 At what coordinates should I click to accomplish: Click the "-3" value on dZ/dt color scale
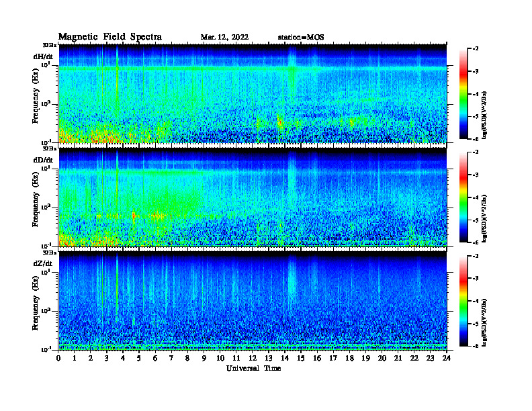click(x=476, y=278)
